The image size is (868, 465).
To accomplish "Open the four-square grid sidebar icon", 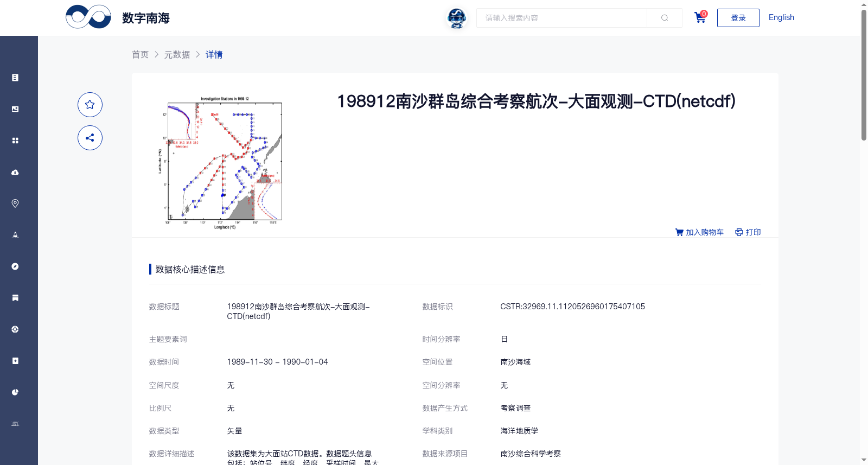I will (15, 141).
